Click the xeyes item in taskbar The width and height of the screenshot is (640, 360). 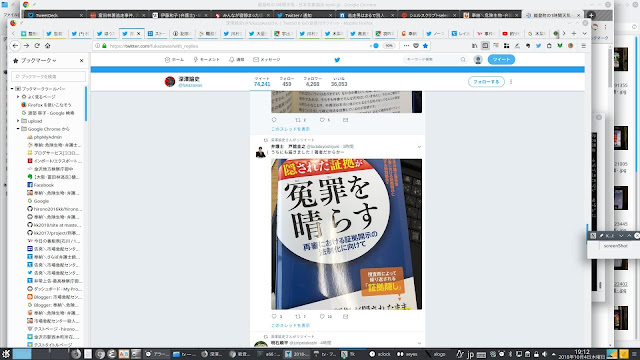[407, 354]
